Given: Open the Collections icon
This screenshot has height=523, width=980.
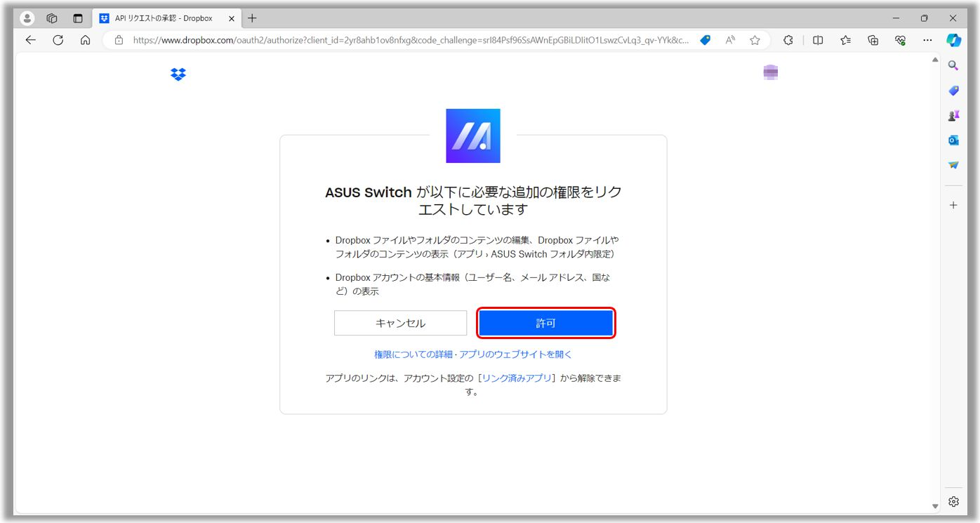Looking at the screenshot, I should [x=873, y=40].
